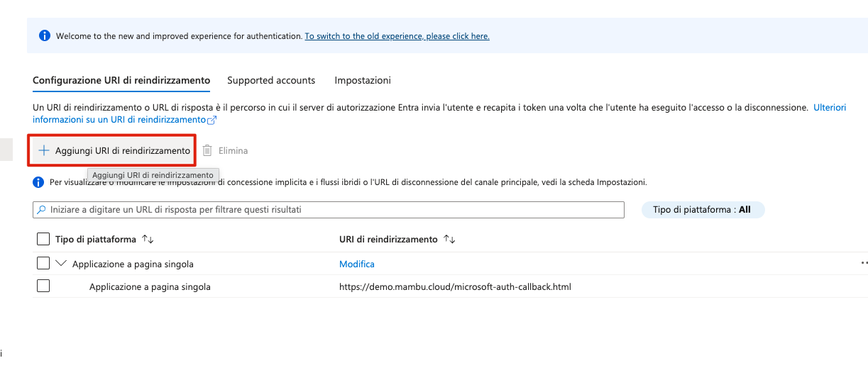Switch to the Supported accounts tab
Screen dimensions: 868x380
(271, 80)
